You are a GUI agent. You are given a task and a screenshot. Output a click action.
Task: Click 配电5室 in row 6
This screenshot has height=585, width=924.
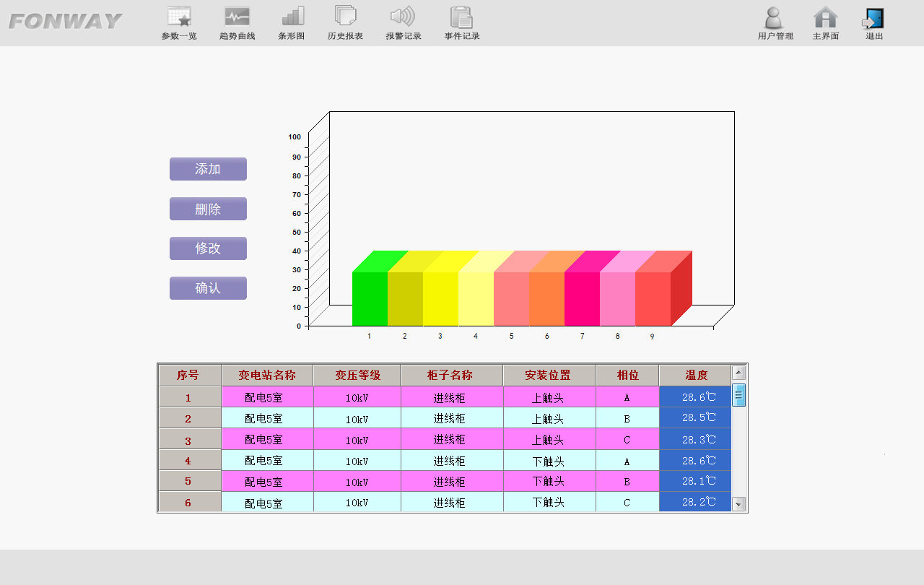click(x=263, y=503)
